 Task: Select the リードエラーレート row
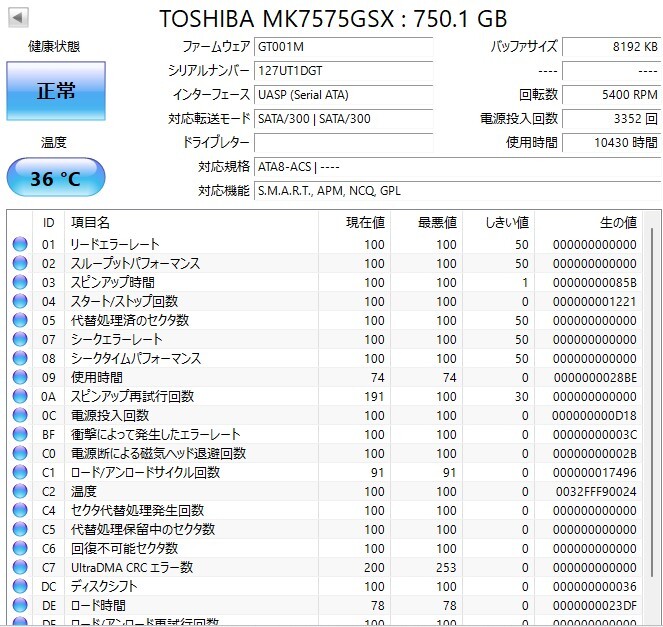point(325,244)
